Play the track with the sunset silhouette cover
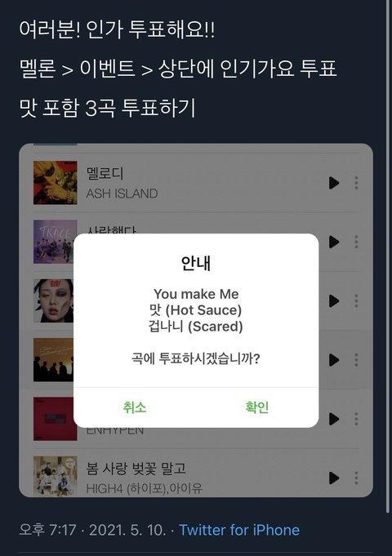The height and width of the screenshot is (556, 392). click(334, 360)
